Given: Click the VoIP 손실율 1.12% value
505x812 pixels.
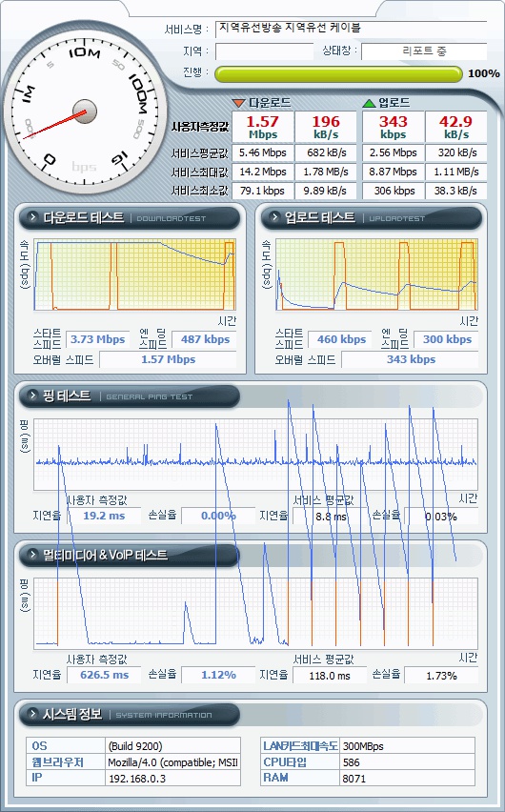Looking at the screenshot, I should (x=218, y=675).
